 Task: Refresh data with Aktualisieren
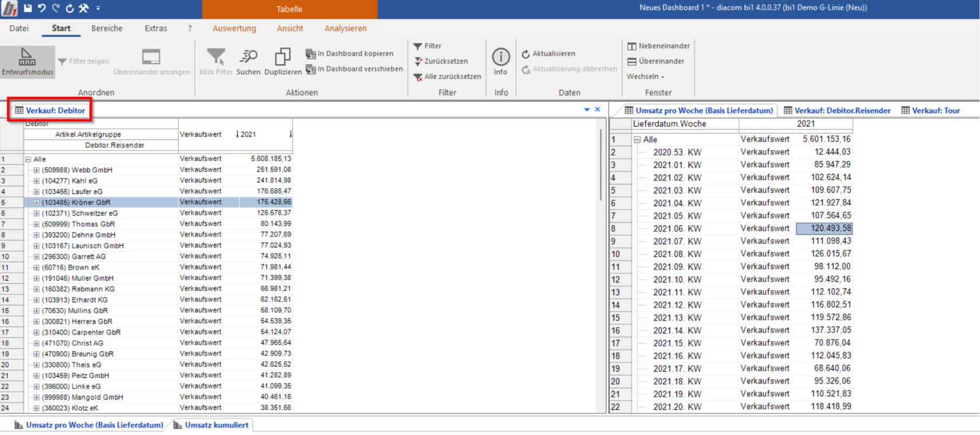(548, 54)
